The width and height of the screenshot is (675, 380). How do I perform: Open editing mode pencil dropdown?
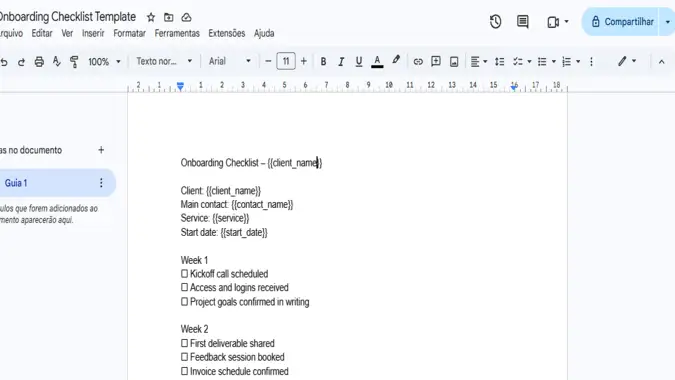coord(626,61)
